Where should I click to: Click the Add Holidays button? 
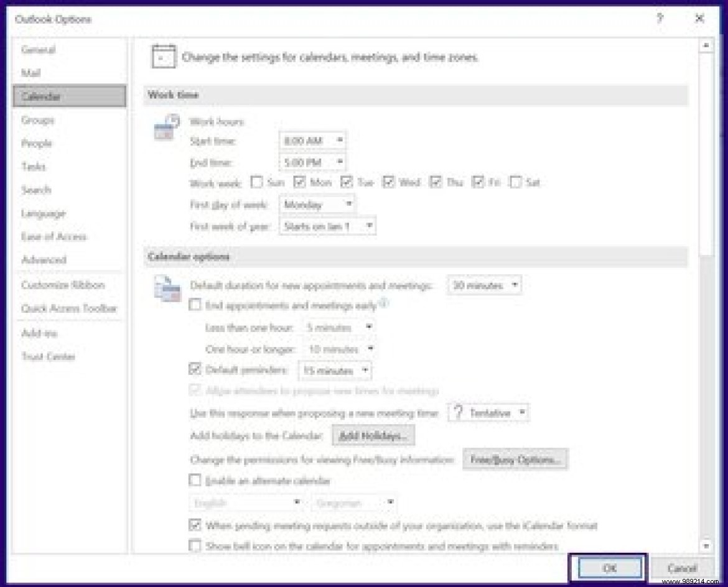[373, 435]
